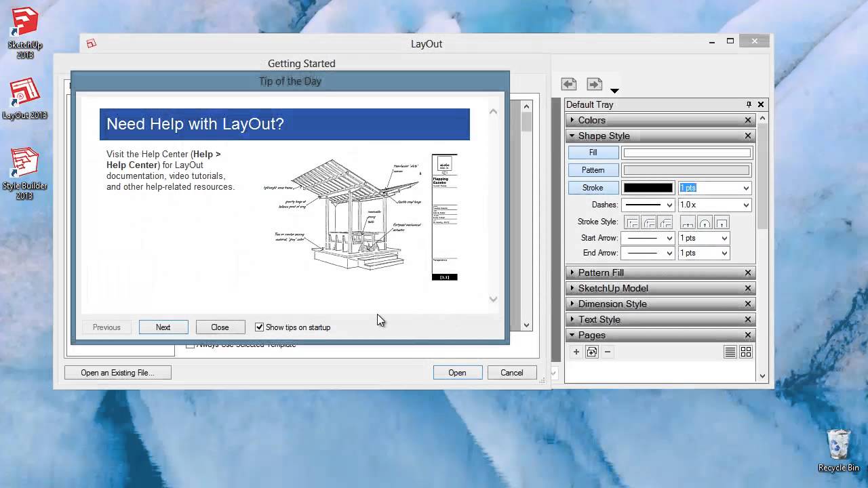
Task: Open the stroke width dropdown
Action: [746, 188]
